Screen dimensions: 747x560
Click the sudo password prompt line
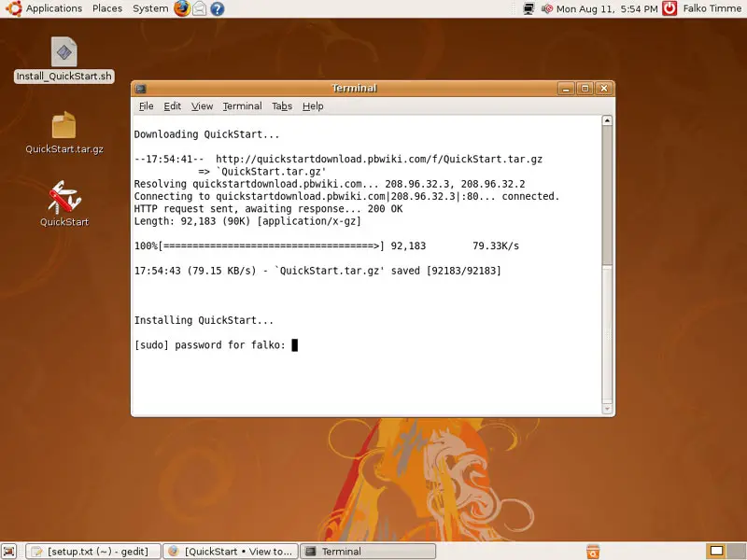pos(216,344)
